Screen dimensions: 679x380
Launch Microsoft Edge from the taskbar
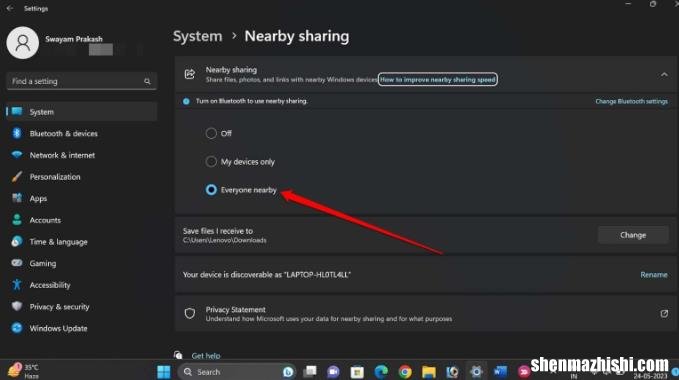[382, 372]
